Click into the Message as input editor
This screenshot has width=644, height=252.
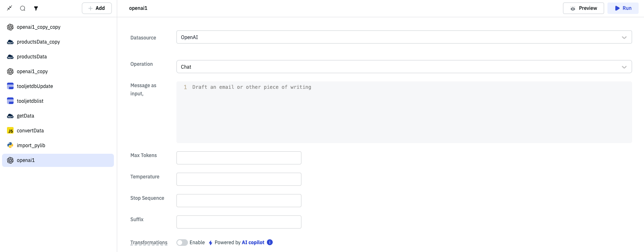coord(404,112)
